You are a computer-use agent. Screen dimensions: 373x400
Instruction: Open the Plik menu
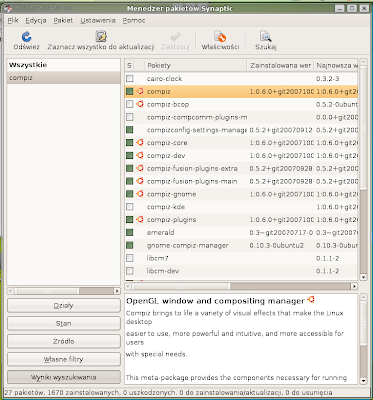tap(13, 20)
